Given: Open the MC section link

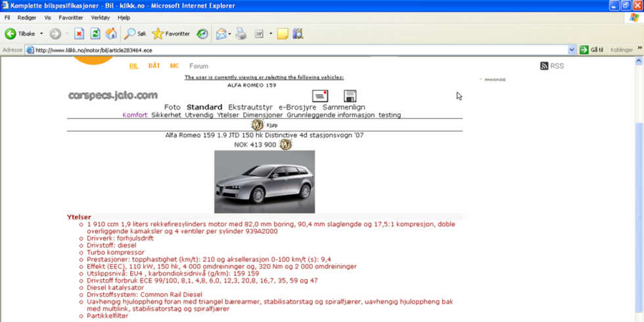Looking at the screenshot, I should [x=175, y=66].
